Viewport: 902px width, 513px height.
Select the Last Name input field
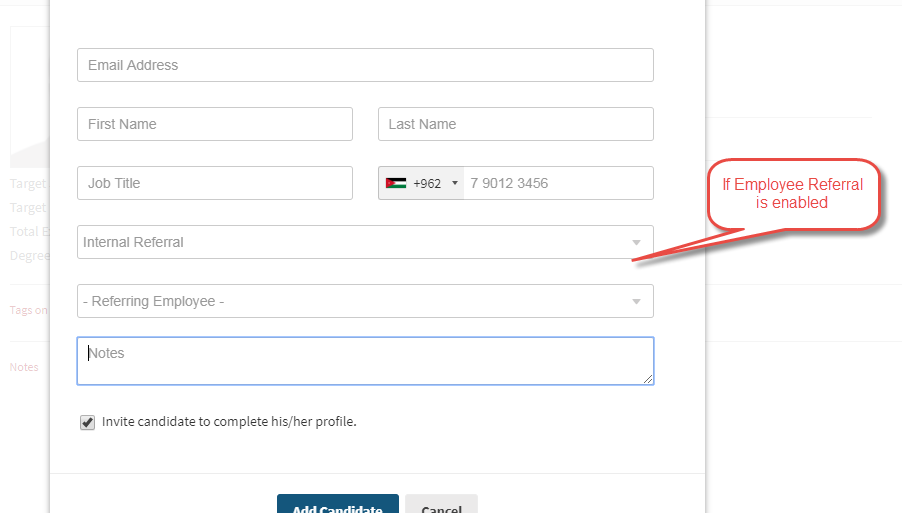pyautogui.click(x=516, y=124)
